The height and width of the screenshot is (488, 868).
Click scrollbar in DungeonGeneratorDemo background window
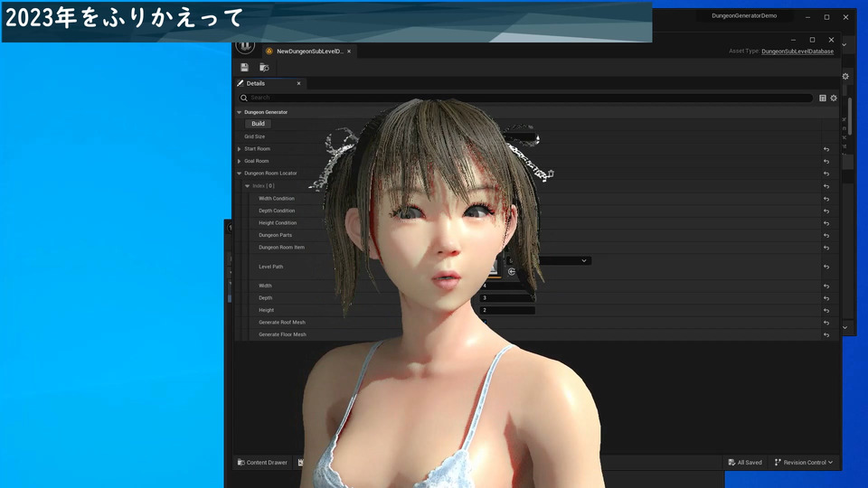[849, 115]
